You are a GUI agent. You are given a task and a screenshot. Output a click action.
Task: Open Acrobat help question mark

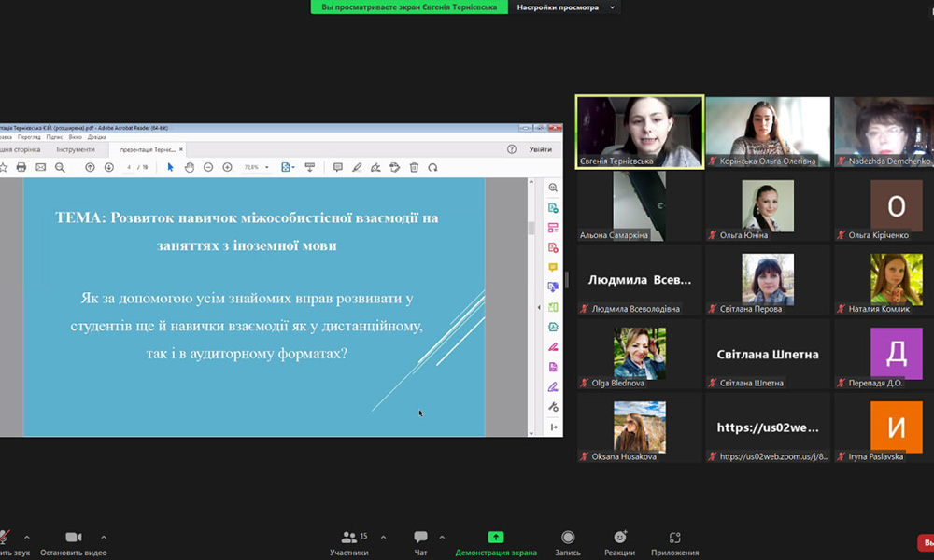coord(512,149)
